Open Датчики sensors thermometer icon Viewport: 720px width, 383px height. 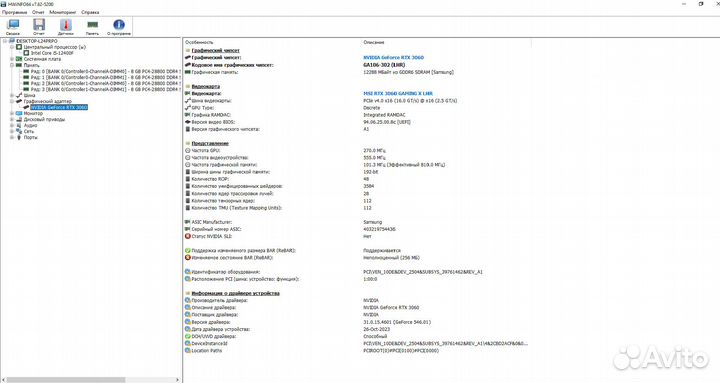66,27
